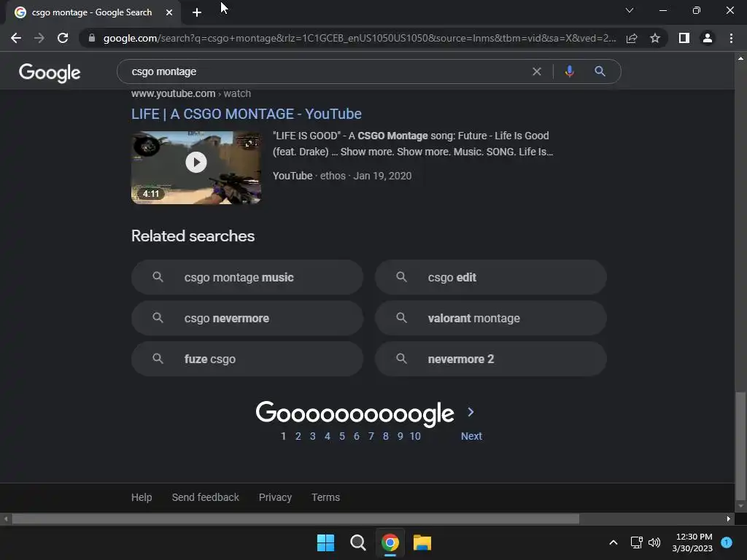Open the Chrome side panel
Screen dimensions: 747x560
[x=684, y=38]
